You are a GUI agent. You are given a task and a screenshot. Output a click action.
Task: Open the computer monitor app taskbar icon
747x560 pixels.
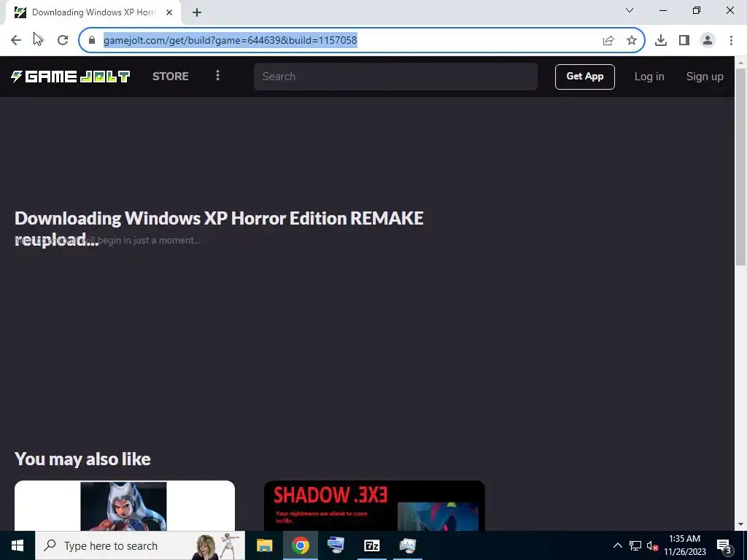tap(336, 545)
